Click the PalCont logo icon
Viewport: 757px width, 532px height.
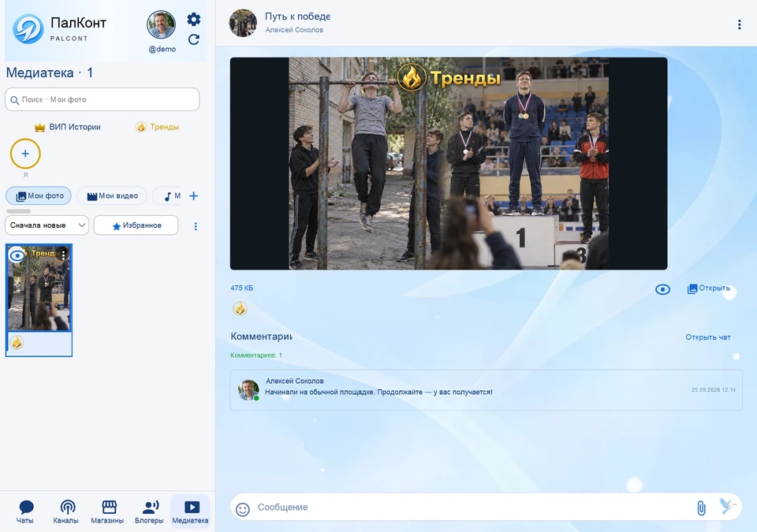coord(28,28)
